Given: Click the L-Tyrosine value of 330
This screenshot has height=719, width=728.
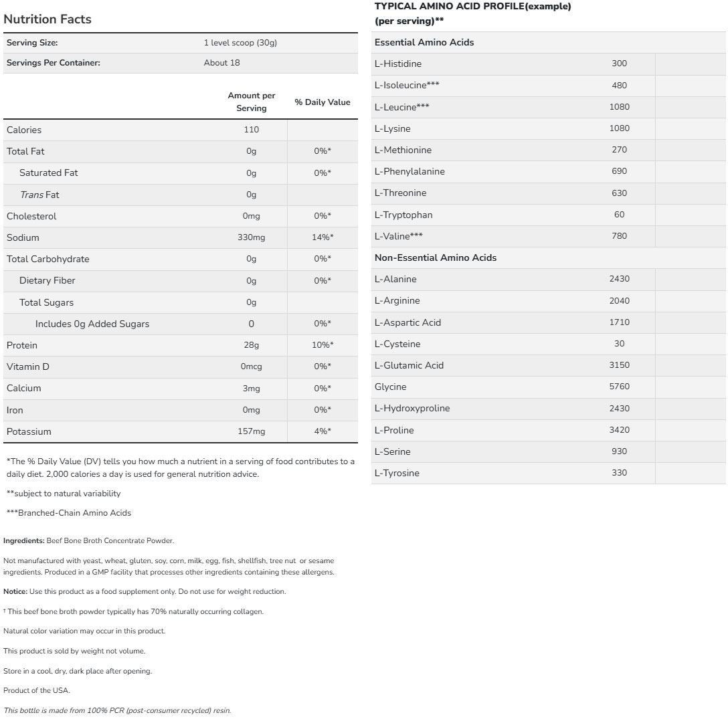Looking at the screenshot, I should (x=619, y=473).
